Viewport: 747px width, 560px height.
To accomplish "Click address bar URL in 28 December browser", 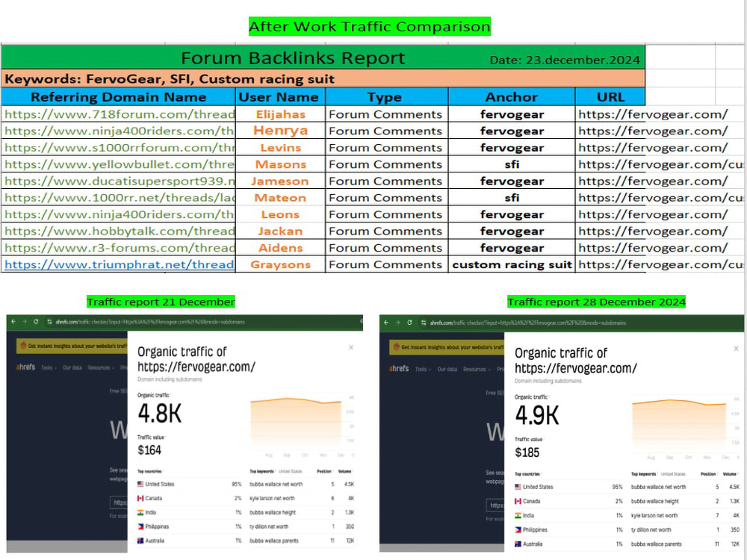I will [x=528, y=323].
